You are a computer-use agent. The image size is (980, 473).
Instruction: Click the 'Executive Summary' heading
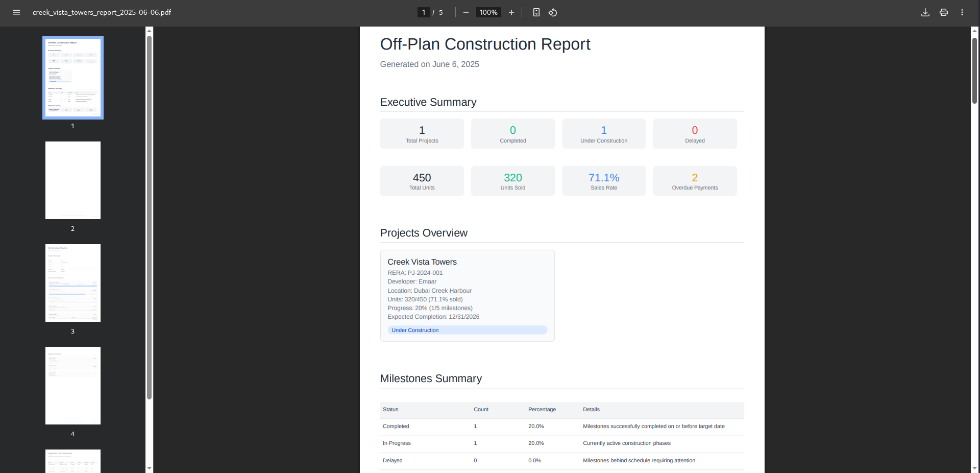pyautogui.click(x=428, y=102)
